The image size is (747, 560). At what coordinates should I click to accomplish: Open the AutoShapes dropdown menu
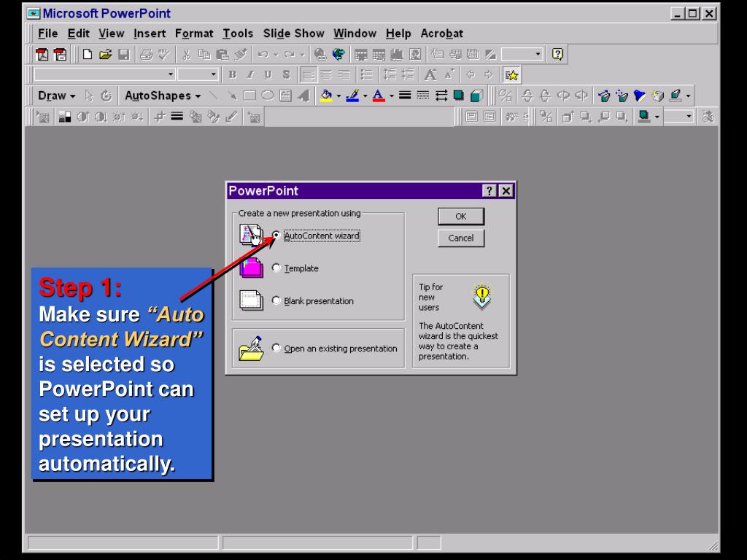pyautogui.click(x=163, y=96)
